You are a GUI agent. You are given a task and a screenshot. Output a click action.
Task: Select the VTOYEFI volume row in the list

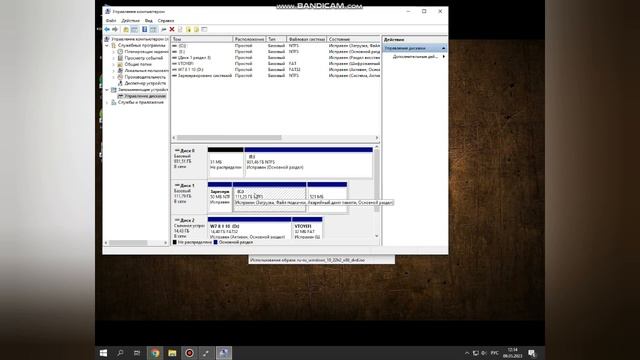tap(276, 64)
